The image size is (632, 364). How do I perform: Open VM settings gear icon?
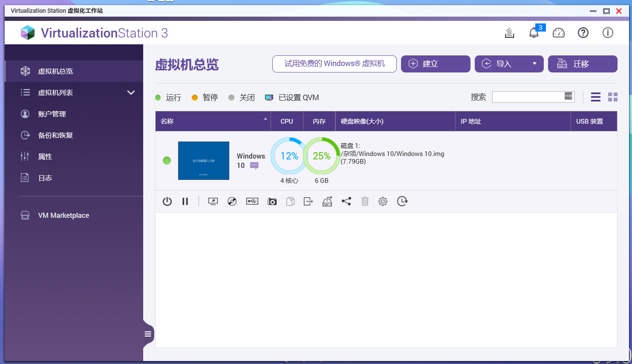[x=383, y=201]
